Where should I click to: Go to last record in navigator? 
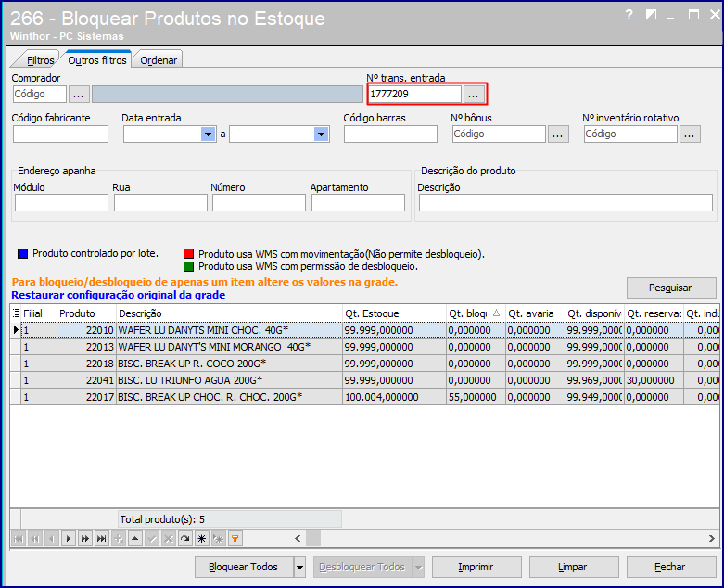click(x=102, y=539)
